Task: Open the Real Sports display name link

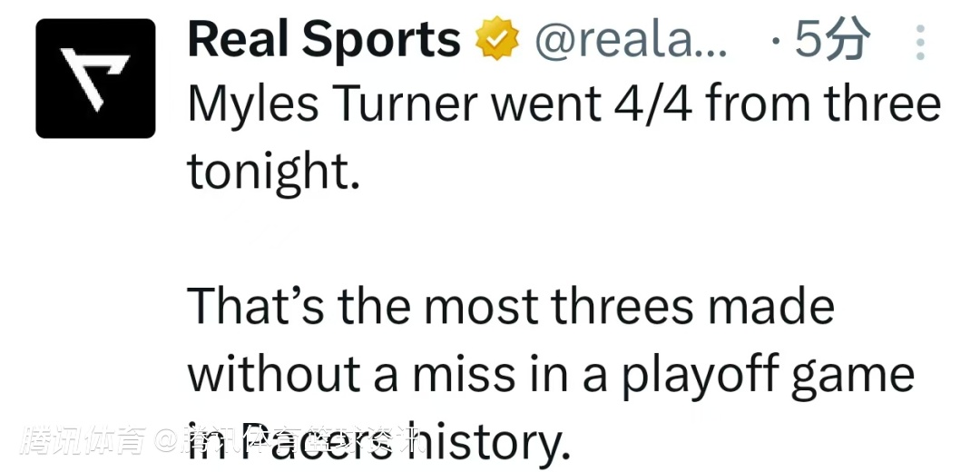Action: tap(324, 39)
